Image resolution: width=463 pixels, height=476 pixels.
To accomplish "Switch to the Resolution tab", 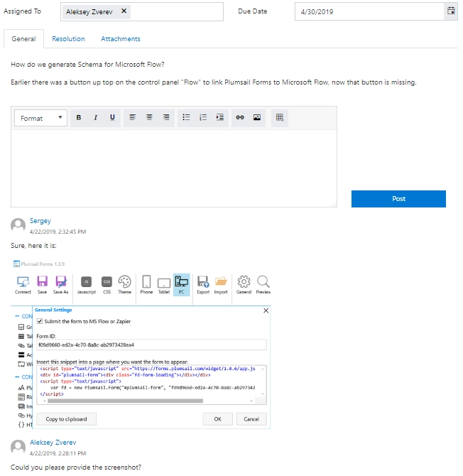I will tap(68, 39).
